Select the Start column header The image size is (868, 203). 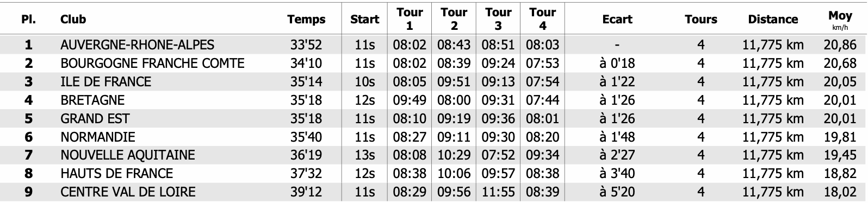click(x=364, y=20)
